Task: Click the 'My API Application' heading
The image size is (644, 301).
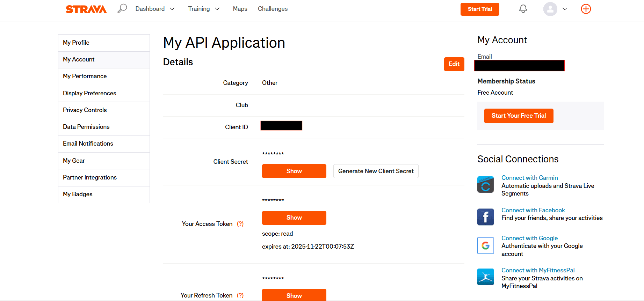Action: click(224, 43)
